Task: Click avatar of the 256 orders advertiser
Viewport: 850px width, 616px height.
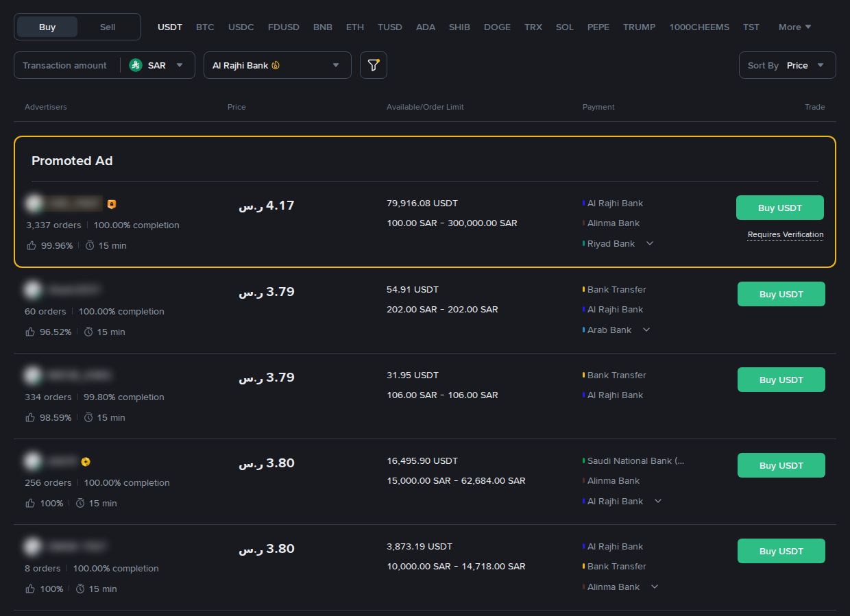Action: coord(32,461)
